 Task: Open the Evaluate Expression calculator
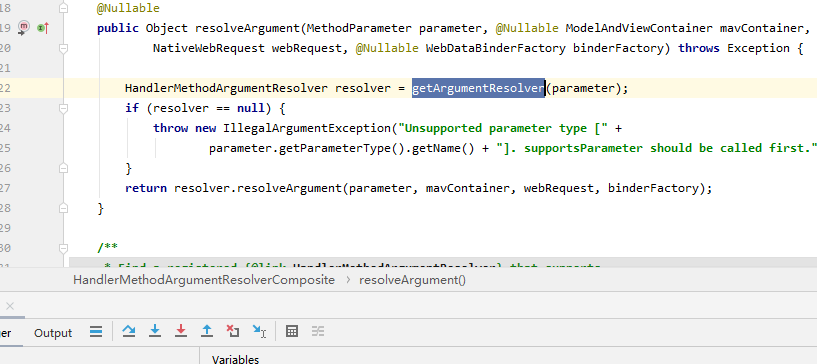292,331
